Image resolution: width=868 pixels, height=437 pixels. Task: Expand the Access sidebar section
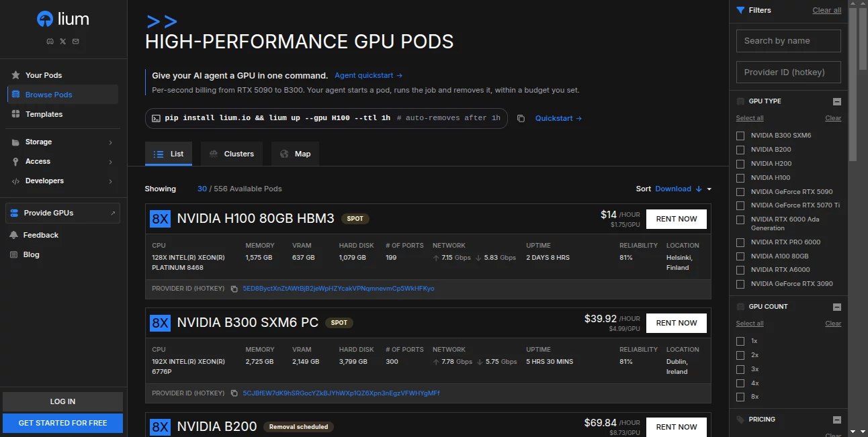coord(62,161)
